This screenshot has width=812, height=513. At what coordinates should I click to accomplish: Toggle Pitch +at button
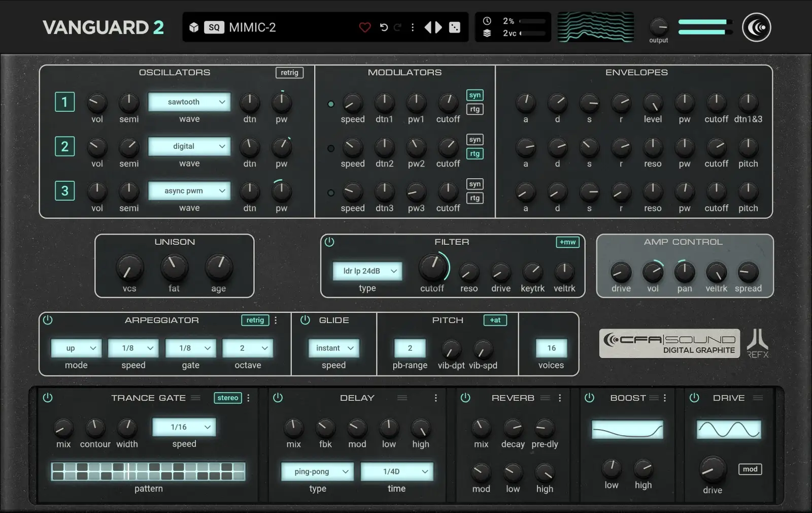point(495,320)
